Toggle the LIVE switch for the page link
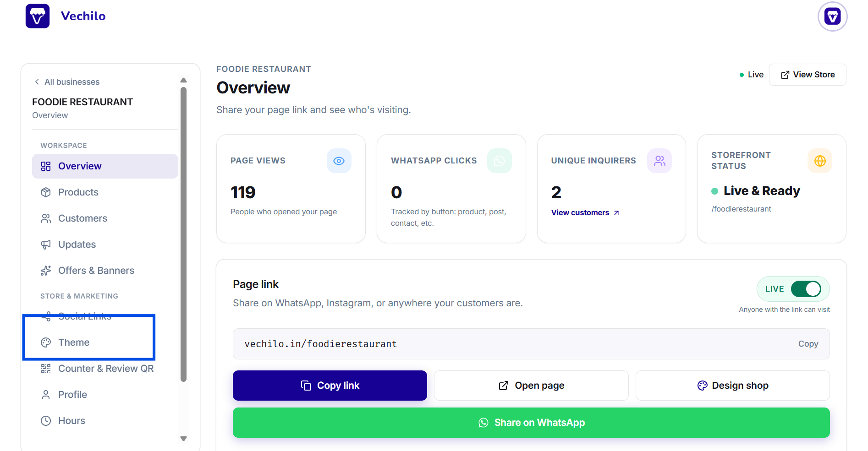Image resolution: width=868 pixels, height=451 pixels. click(x=806, y=289)
